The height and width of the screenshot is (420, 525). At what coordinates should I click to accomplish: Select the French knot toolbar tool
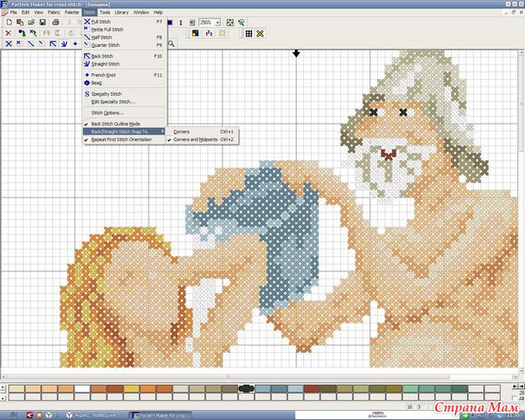pyautogui.click(x=75, y=44)
